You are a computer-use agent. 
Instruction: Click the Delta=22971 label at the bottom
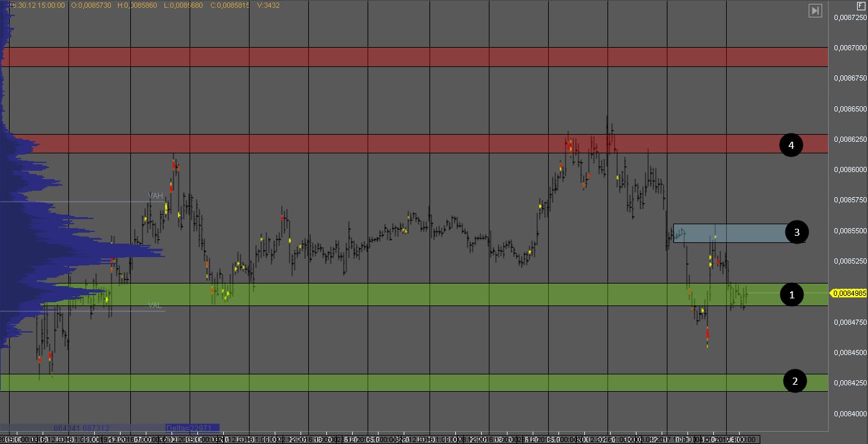pyautogui.click(x=192, y=428)
